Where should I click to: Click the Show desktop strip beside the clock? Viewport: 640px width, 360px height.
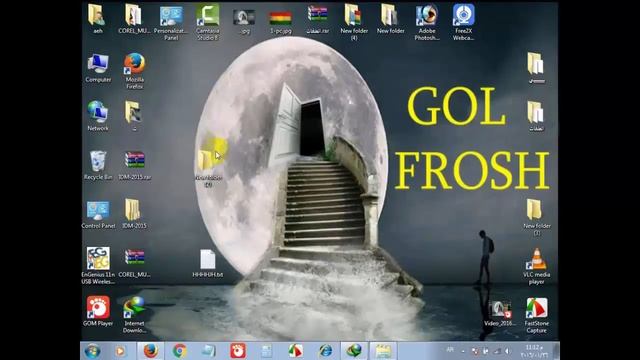556,351
